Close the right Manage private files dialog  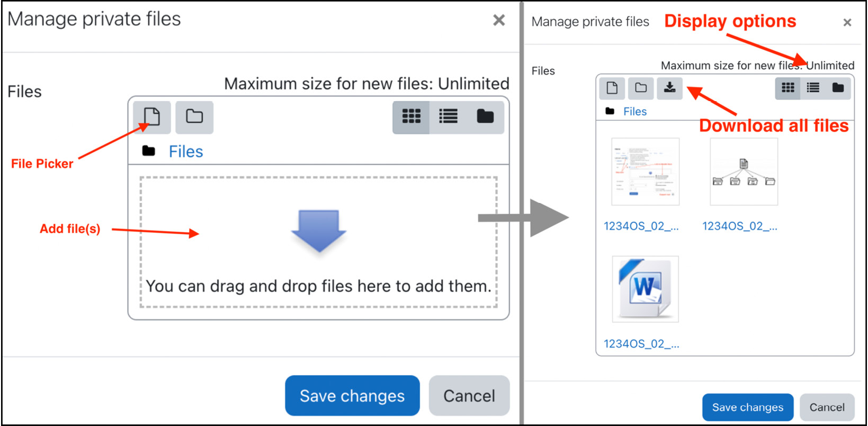847,22
